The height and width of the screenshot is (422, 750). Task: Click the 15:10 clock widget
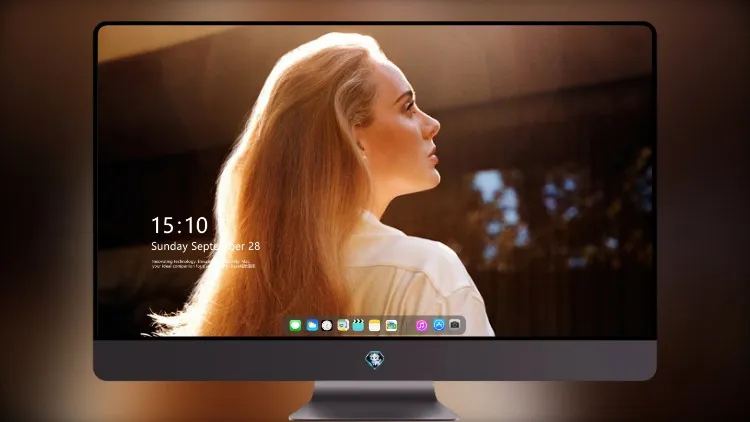pos(180,225)
